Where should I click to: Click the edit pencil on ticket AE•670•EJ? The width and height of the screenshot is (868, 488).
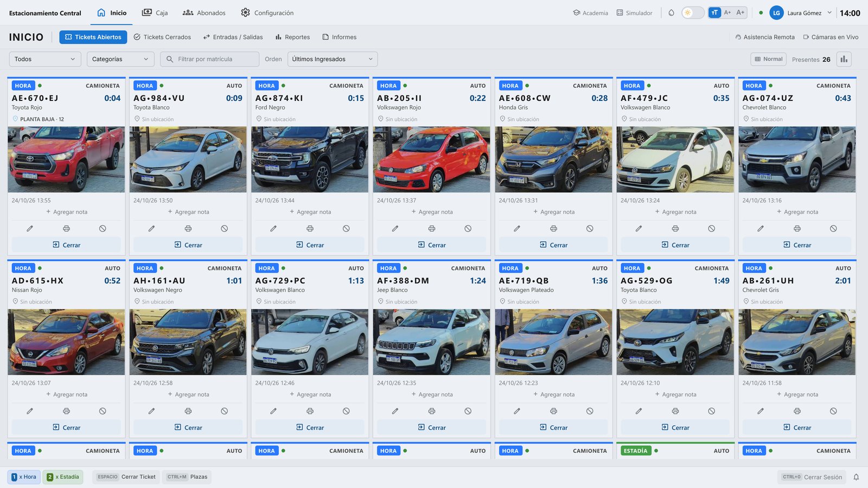tap(30, 229)
